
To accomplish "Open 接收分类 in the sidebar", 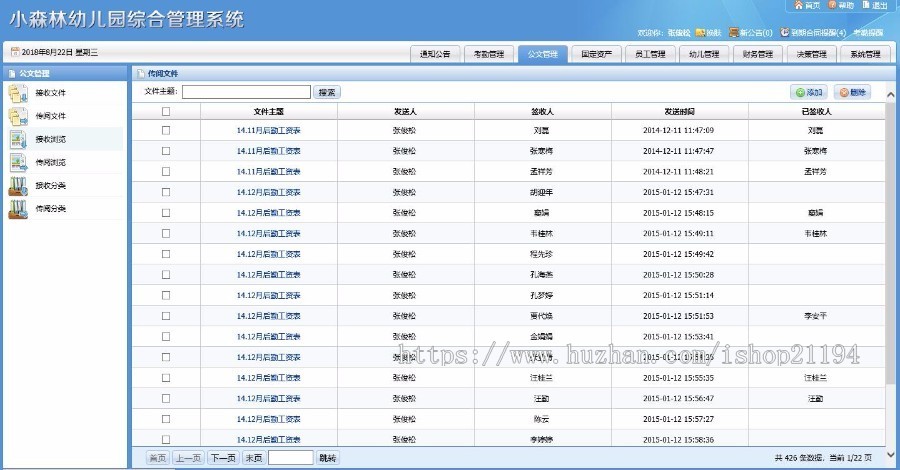I will coord(51,185).
